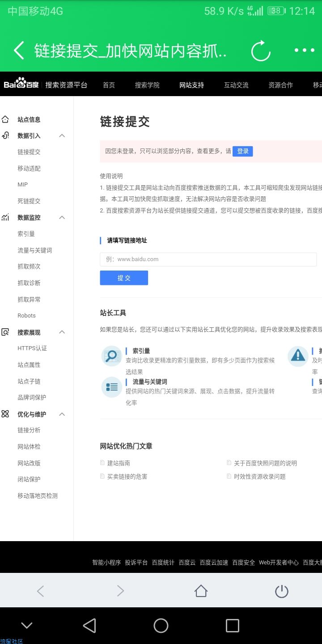Click the 索引量 tool heading link
This screenshot has width=322, height=644.
click(x=141, y=351)
